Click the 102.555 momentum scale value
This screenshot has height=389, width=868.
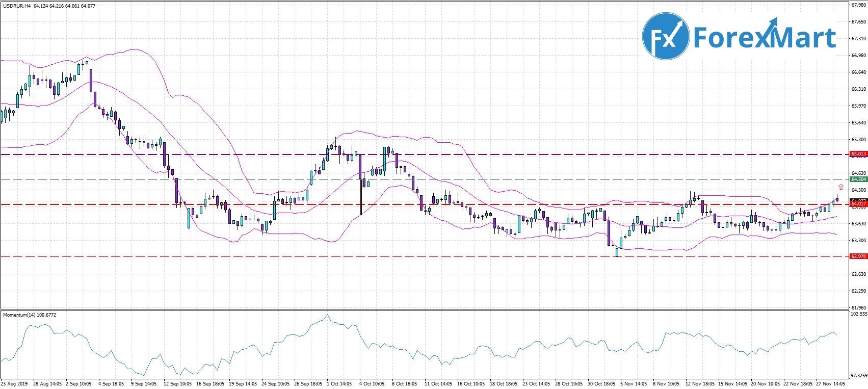coord(858,315)
